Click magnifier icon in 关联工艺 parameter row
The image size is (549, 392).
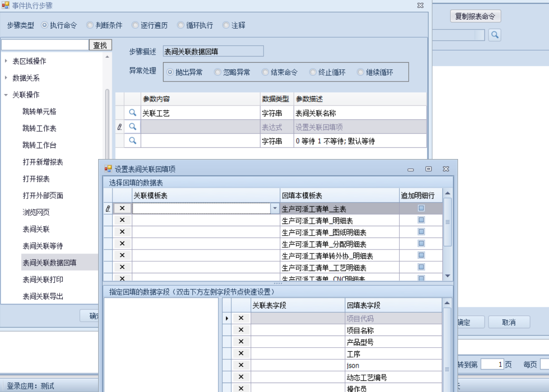tap(132, 113)
